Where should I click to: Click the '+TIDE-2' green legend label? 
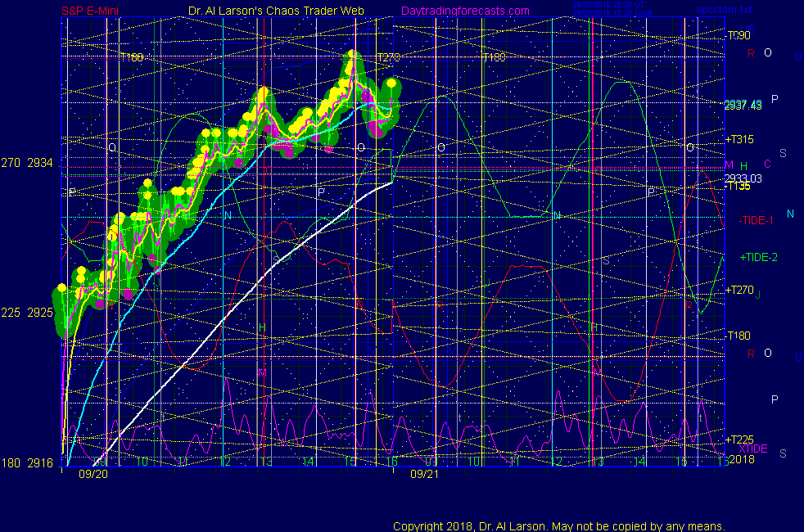758,257
